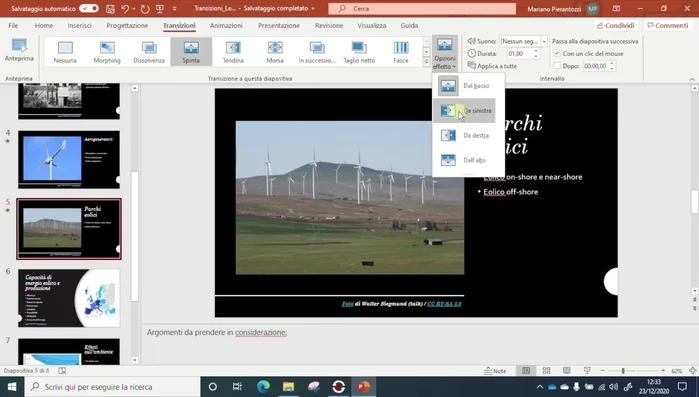The image size is (699, 397).
Task: Open Microsoft Edge from taskbar
Action: [263, 387]
